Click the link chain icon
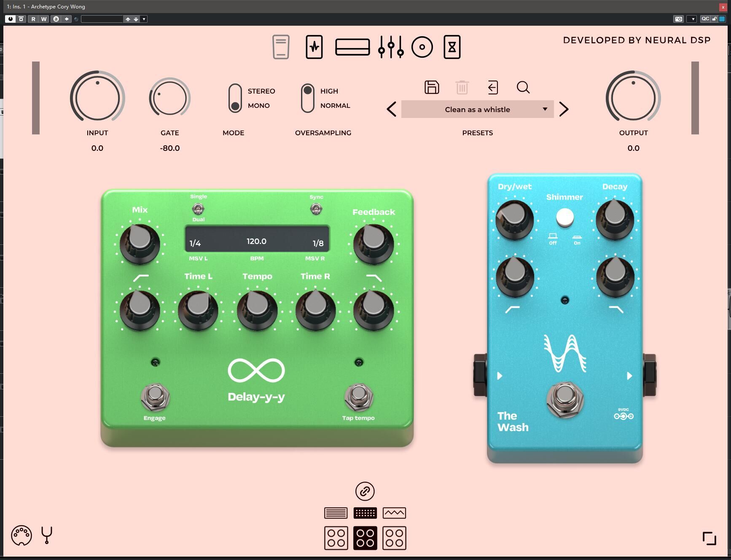Screen dimensions: 731x560 click(x=365, y=491)
